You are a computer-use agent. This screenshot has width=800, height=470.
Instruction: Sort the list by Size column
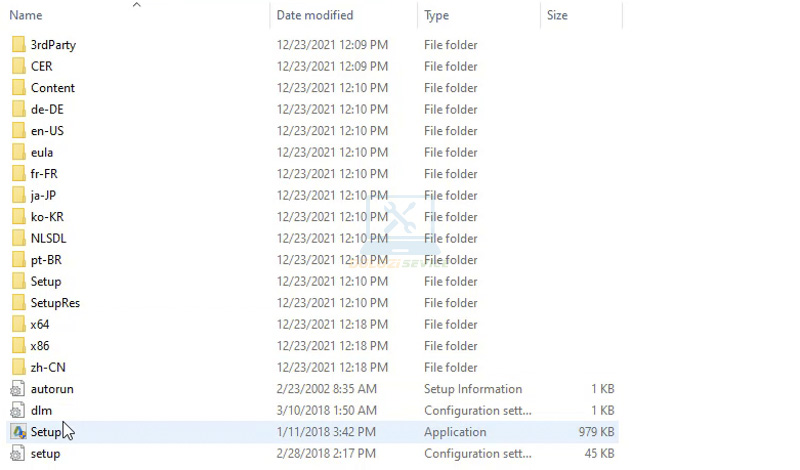coord(557,16)
